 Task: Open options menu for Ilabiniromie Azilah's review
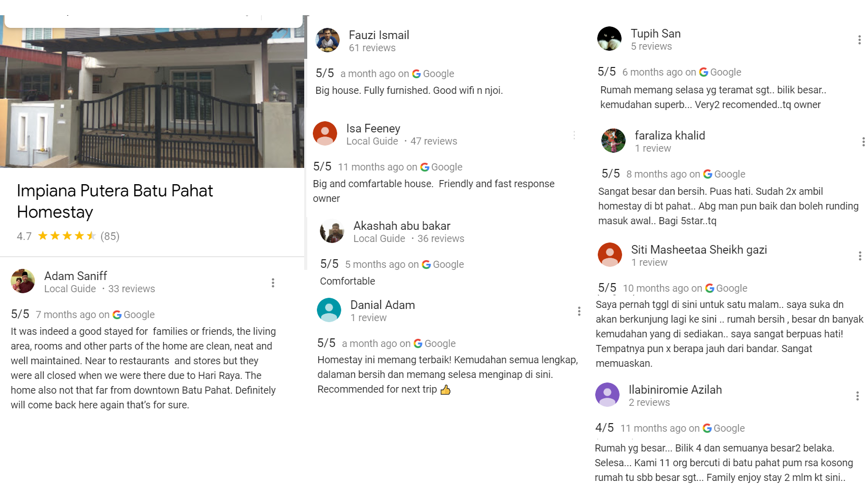coord(857,396)
